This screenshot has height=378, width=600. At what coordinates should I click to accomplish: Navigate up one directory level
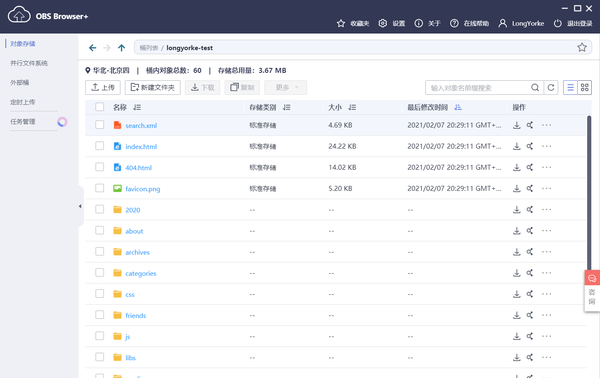pos(121,48)
